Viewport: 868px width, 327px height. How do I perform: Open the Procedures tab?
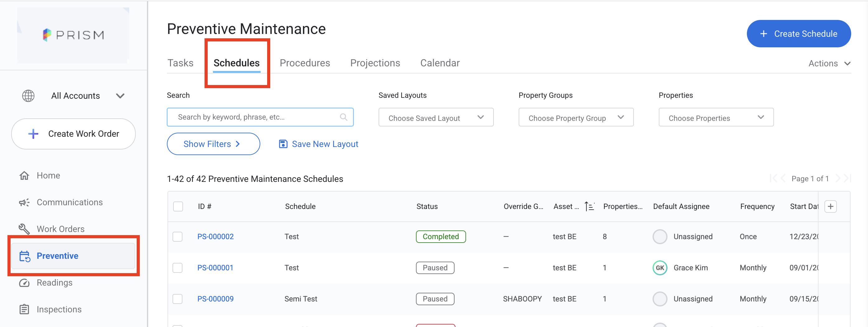point(304,63)
